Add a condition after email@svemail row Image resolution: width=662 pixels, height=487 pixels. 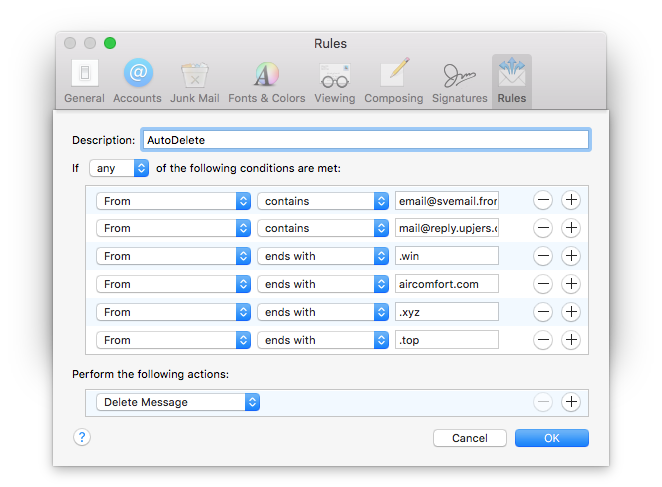click(x=571, y=200)
